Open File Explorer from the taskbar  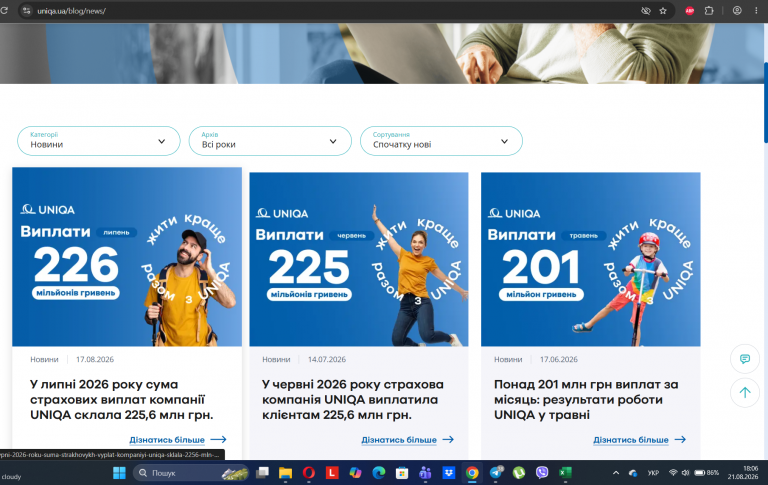[x=285, y=473]
